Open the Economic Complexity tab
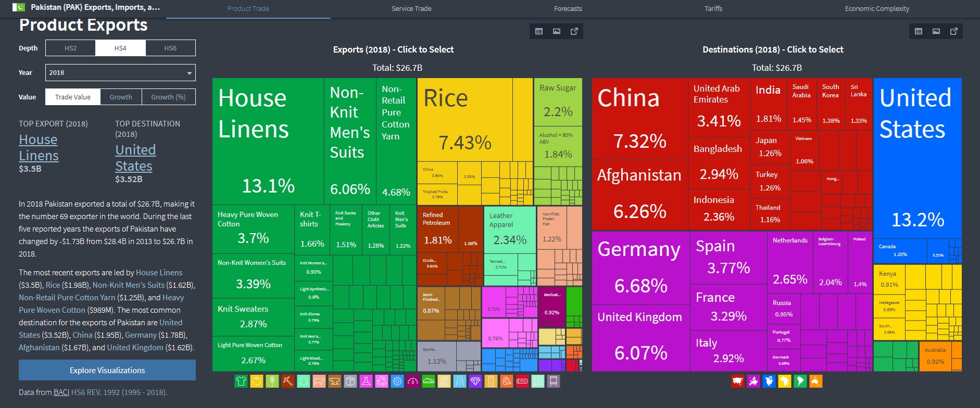Viewport: 980px width, 408px height. (877, 8)
